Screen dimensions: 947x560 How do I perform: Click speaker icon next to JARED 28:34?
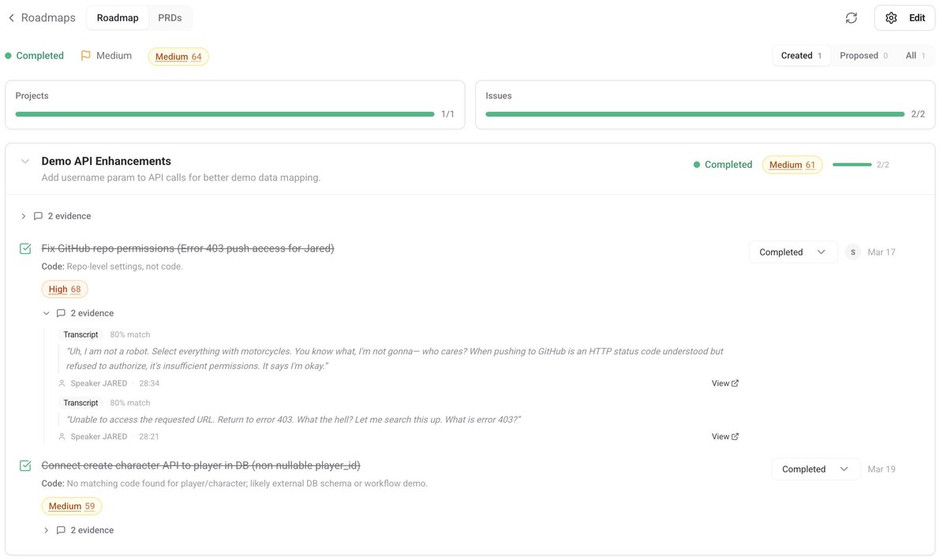coord(62,383)
